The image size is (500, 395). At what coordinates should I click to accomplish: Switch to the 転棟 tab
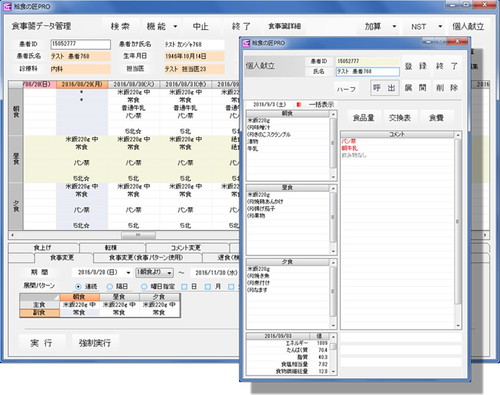click(111, 248)
